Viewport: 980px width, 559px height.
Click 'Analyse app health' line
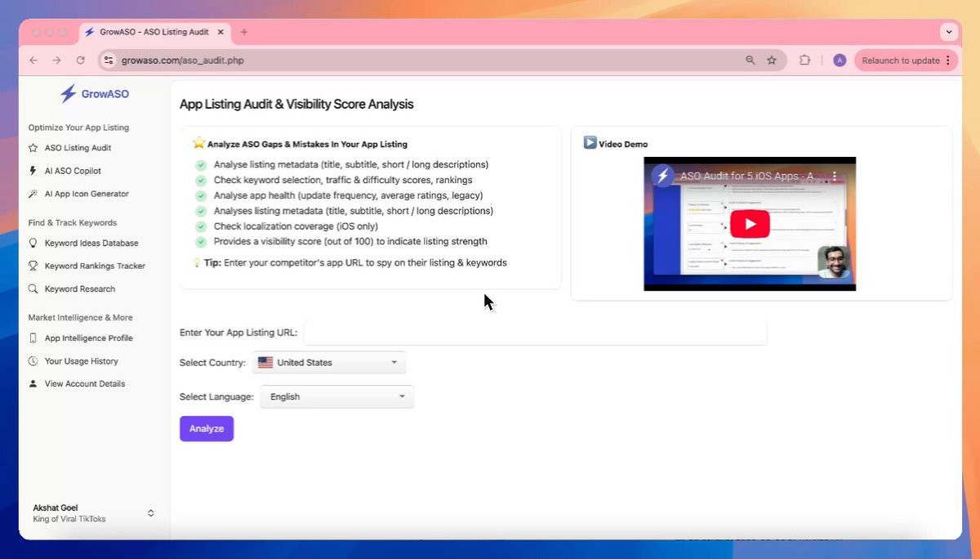[348, 195]
